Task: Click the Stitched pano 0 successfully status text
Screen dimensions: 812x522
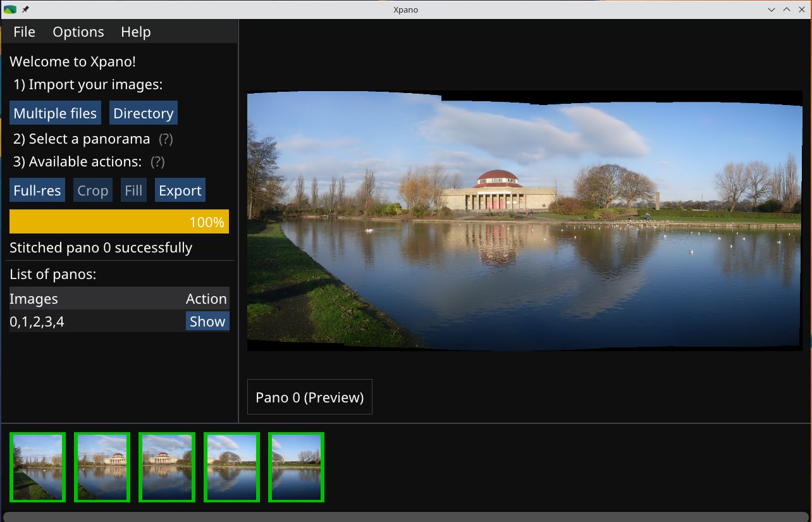Action: 101,247
